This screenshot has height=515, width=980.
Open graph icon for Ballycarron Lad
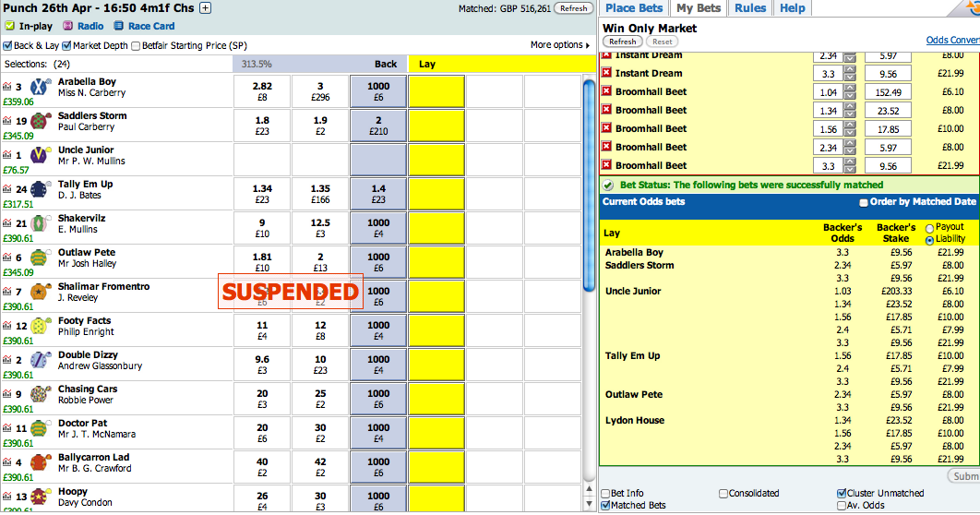(x=6, y=462)
